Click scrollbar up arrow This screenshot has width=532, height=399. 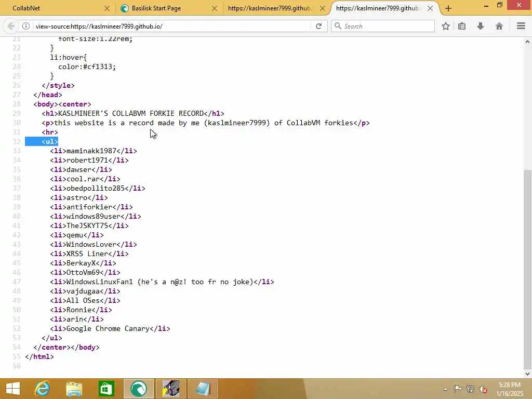pyautogui.click(x=527, y=42)
